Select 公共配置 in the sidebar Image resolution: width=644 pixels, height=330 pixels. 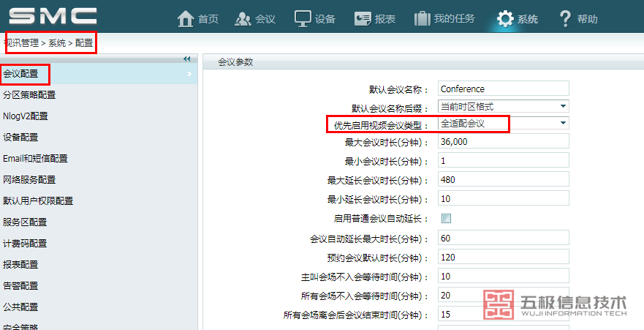[x=20, y=307]
